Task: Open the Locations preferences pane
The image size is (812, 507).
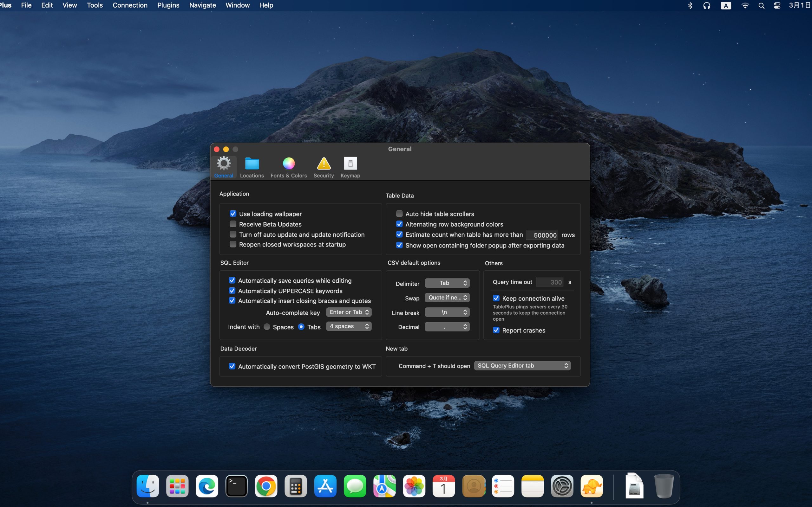Action: pyautogui.click(x=252, y=167)
